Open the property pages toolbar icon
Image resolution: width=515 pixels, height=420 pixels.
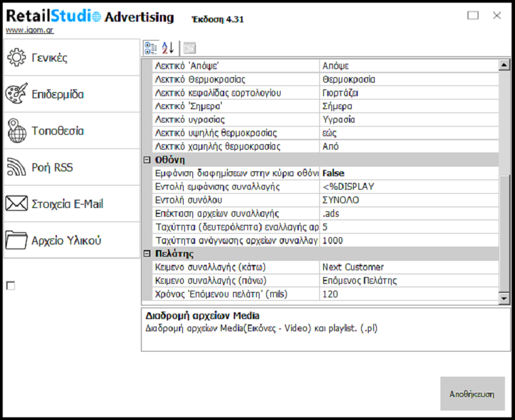click(x=190, y=47)
